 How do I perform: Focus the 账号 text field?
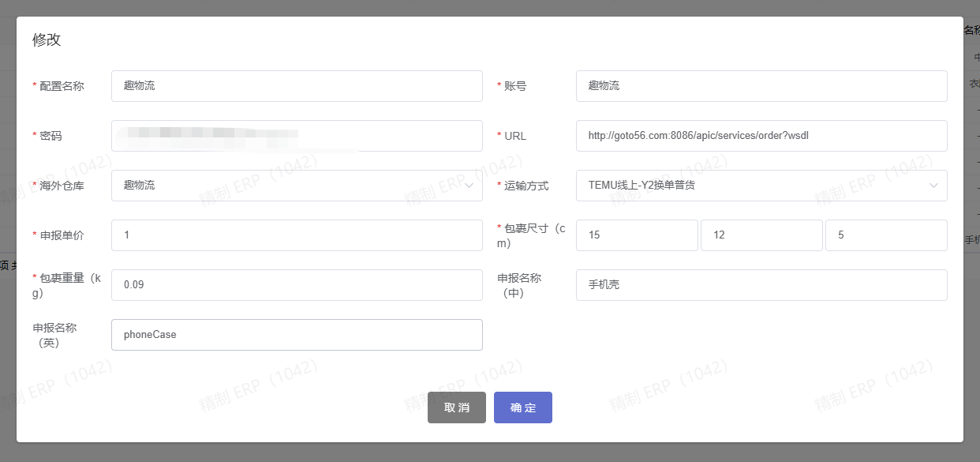(x=761, y=86)
